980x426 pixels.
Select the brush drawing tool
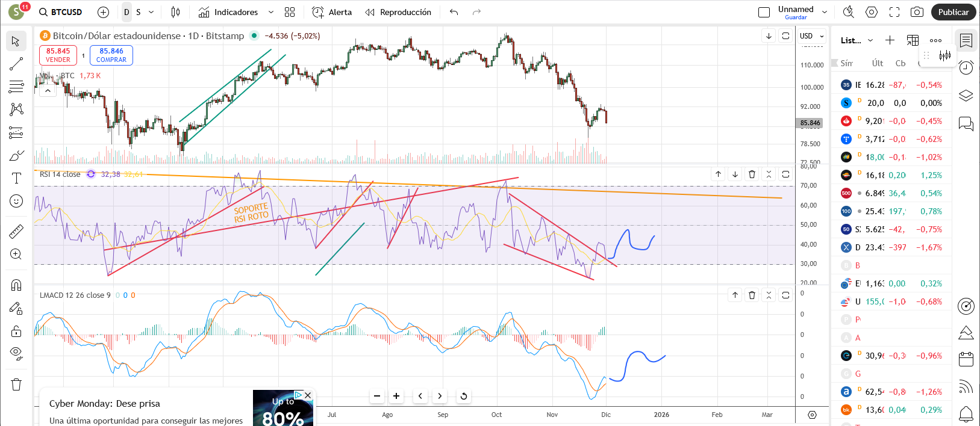point(16,155)
